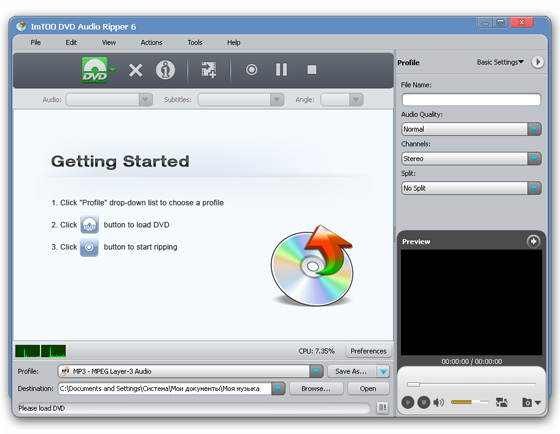Start ripping with the record icon
560x434 pixels.
pyautogui.click(x=251, y=70)
